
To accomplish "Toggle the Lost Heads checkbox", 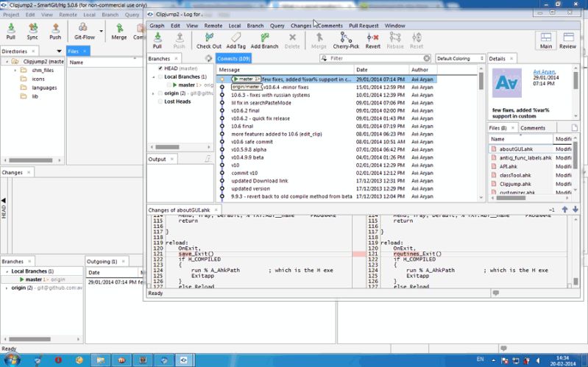I will point(160,101).
